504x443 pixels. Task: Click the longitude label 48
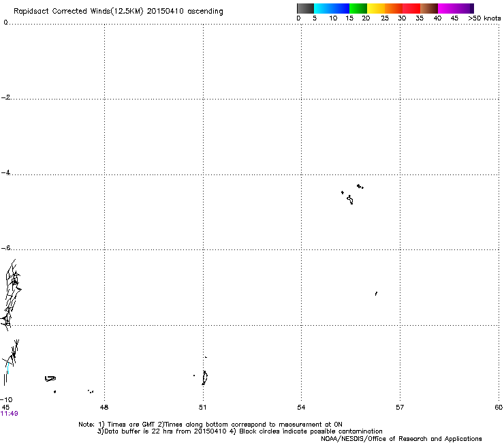[x=104, y=408]
